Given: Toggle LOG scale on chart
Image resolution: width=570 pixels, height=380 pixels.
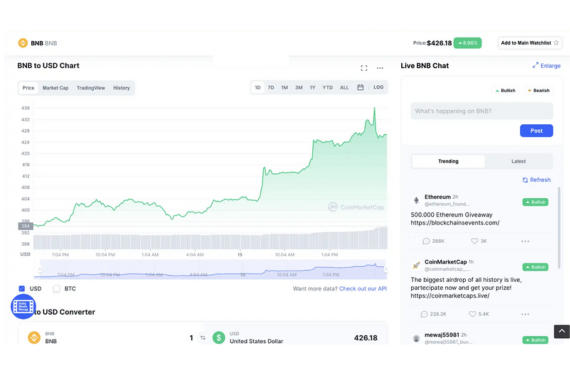Looking at the screenshot, I should 378,87.
